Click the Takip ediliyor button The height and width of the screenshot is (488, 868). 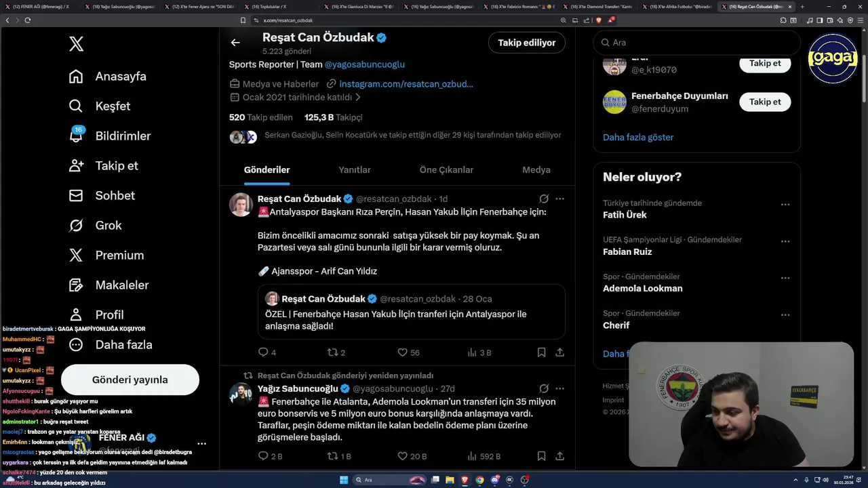coord(527,43)
